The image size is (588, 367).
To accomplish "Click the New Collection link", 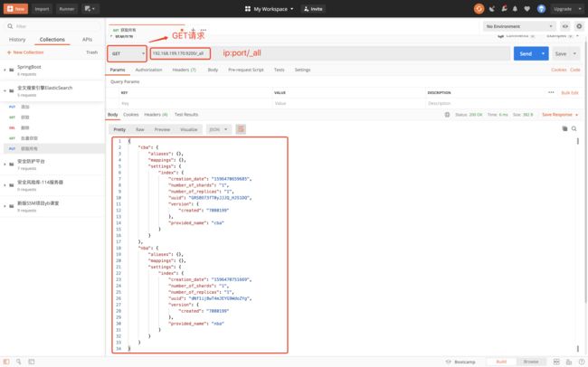I will click(x=25, y=52).
